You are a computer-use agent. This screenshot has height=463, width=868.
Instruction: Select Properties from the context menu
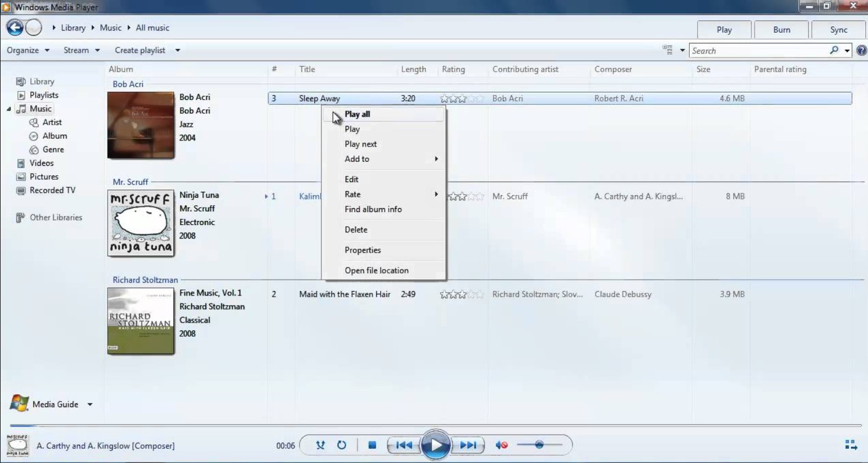[362, 250]
